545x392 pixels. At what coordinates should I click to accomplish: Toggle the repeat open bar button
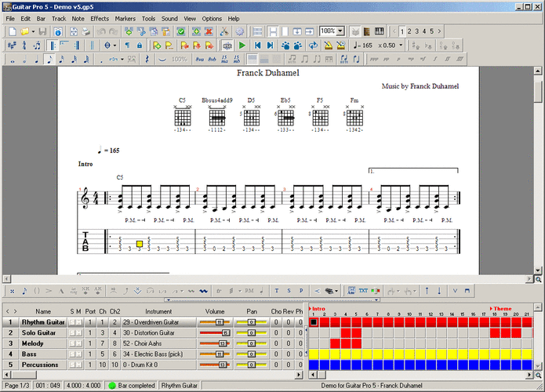(52, 45)
